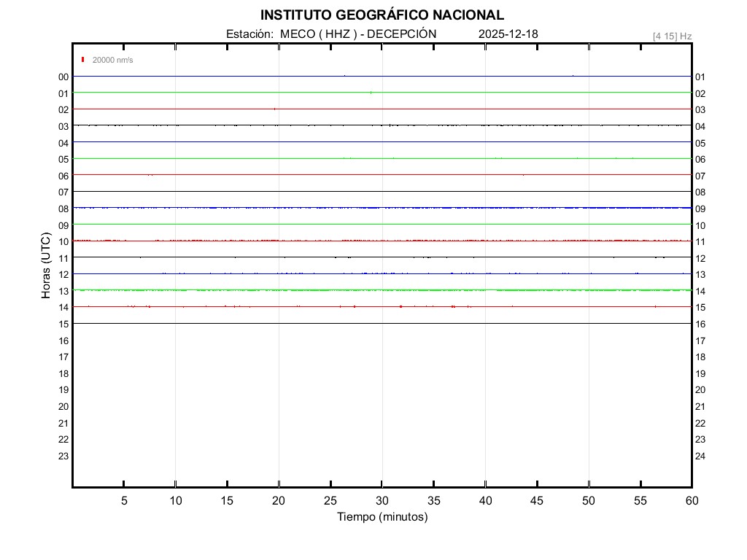
Task: Select hour 00 label on left axis
Action: pyautogui.click(x=63, y=77)
